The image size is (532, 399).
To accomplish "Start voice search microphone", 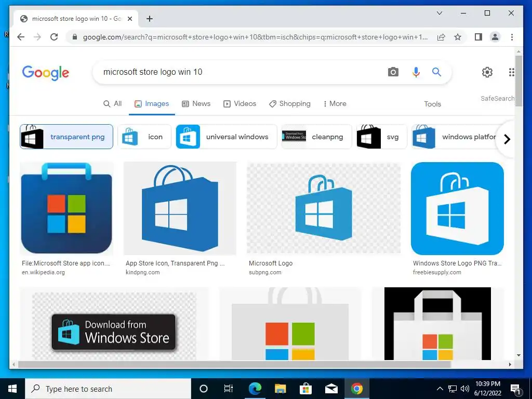I will pos(416,72).
